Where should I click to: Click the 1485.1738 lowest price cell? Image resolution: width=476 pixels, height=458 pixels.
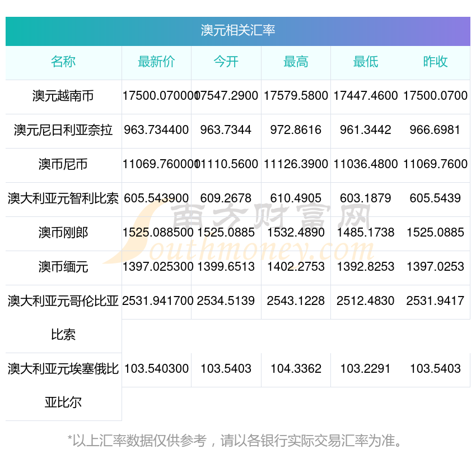[x=365, y=233]
